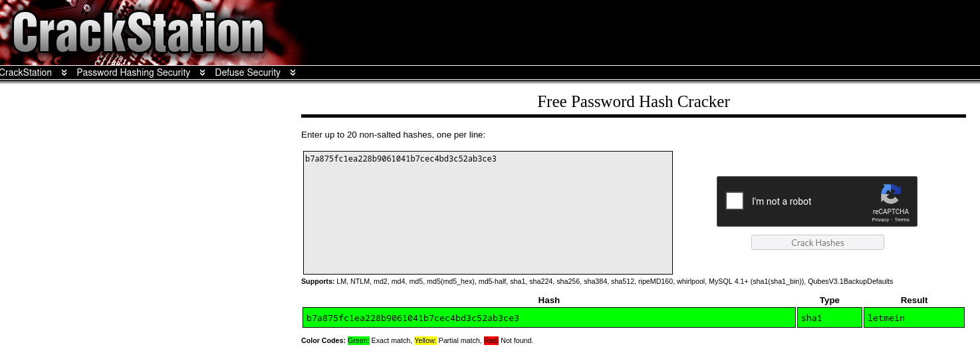This screenshot has width=980, height=351.
Task: Expand the CrackStation menu chevron
Action: pyautogui.click(x=64, y=72)
